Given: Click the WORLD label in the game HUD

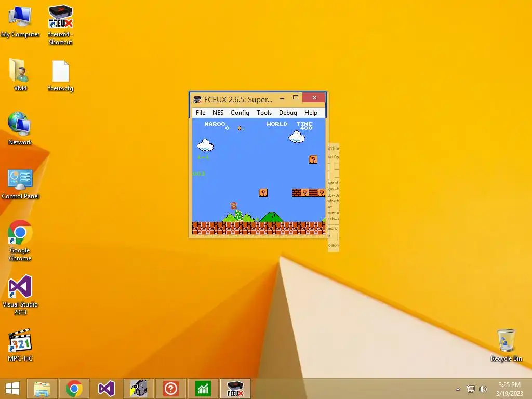Looking at the screenshot, I should click(277, 124).
